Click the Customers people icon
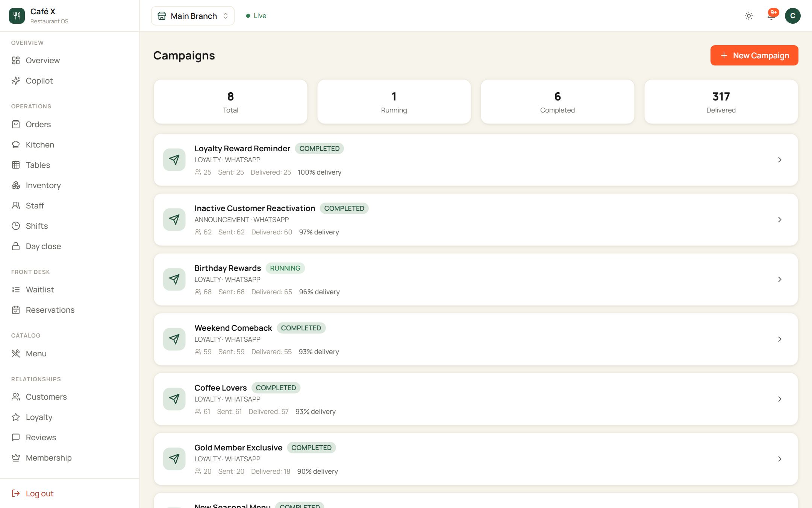Viewport: 812px width, 508px height. pyautogui.click(x=16, y=397)
